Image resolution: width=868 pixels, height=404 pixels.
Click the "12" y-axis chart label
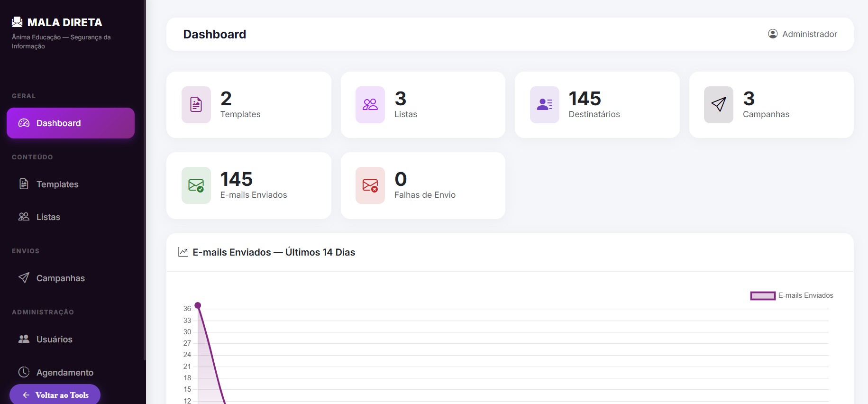[187, 401]
